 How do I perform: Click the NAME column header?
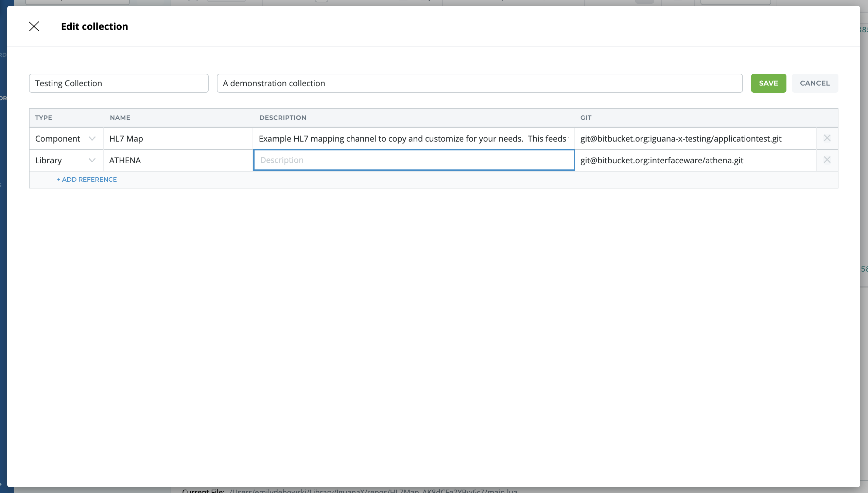pyautogui.click(x=120, y=118)
